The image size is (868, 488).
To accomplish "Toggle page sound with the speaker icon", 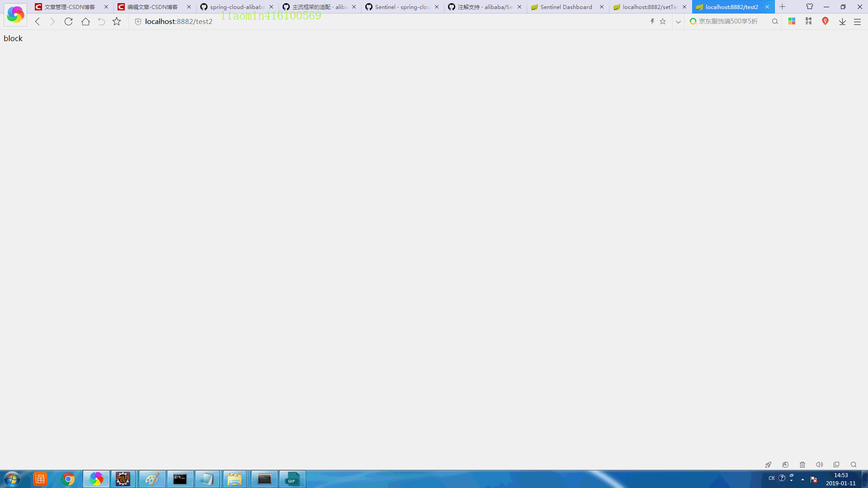I will tap(819, 465).
